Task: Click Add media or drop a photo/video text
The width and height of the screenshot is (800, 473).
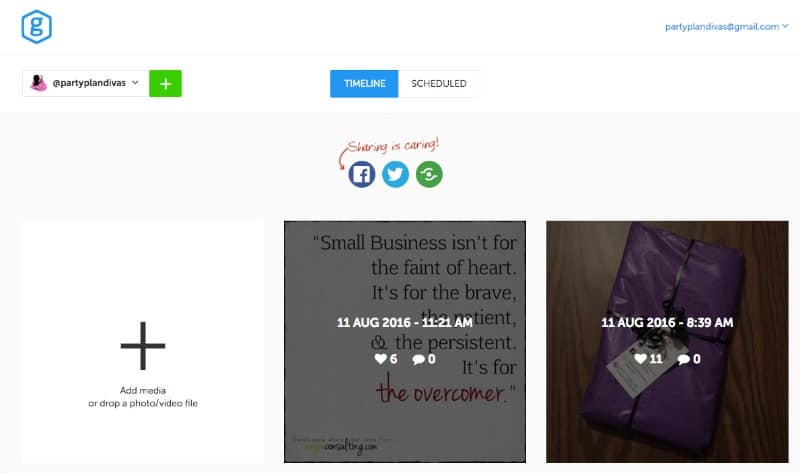Action: pyautogui.click(x=143, y=396)
